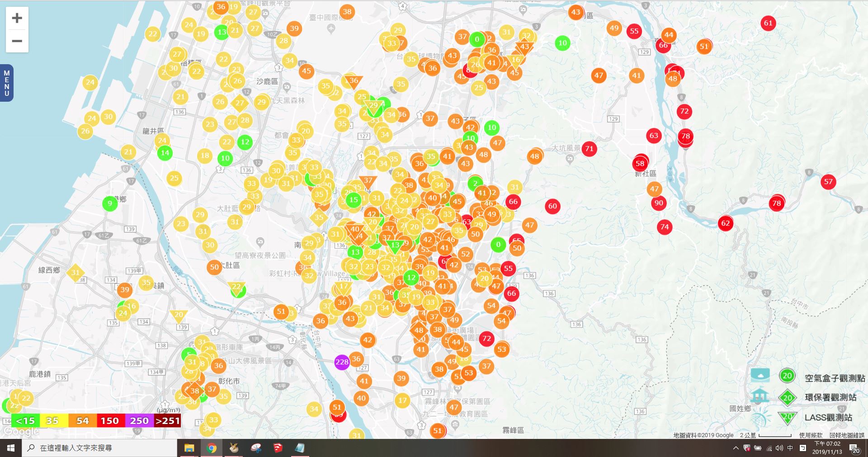Open the orange triangle 36 LASS marker
The image size is (868, 457).
tap(354, 81)
